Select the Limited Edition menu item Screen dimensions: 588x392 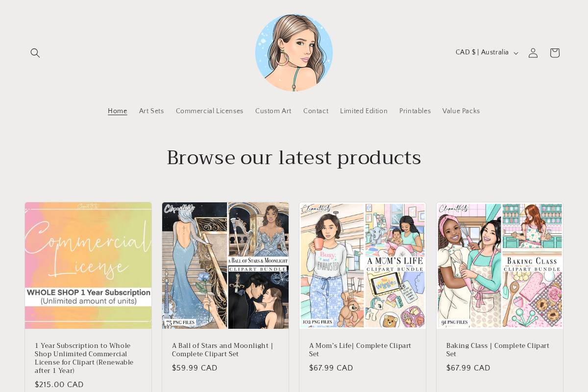(364, 111)
